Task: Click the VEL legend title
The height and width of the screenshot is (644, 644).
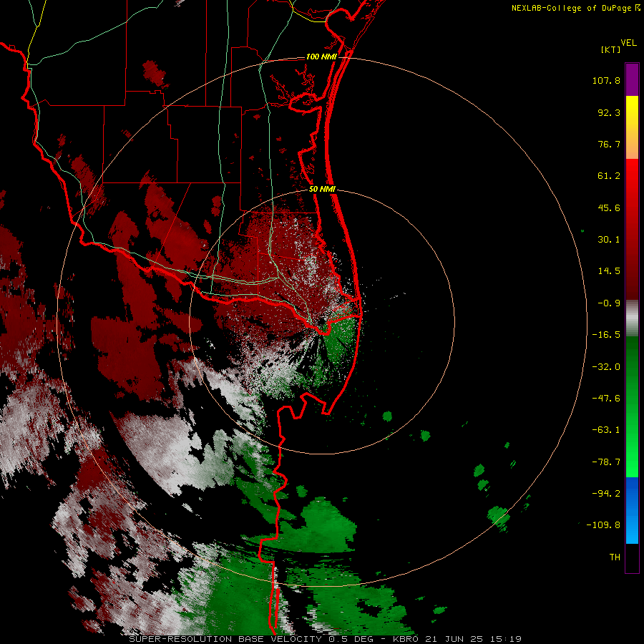Action: pos(628,43)
